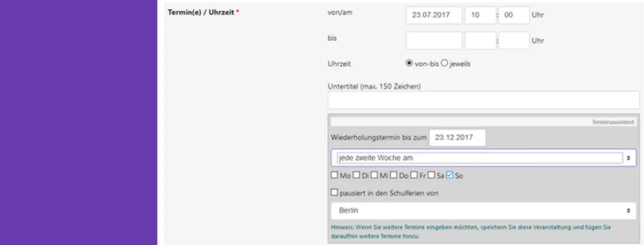This screenshot has height=245, width=644.
Task: Click the 'Wiederholungstermin bis zum' label
Action: click(379, 138)
